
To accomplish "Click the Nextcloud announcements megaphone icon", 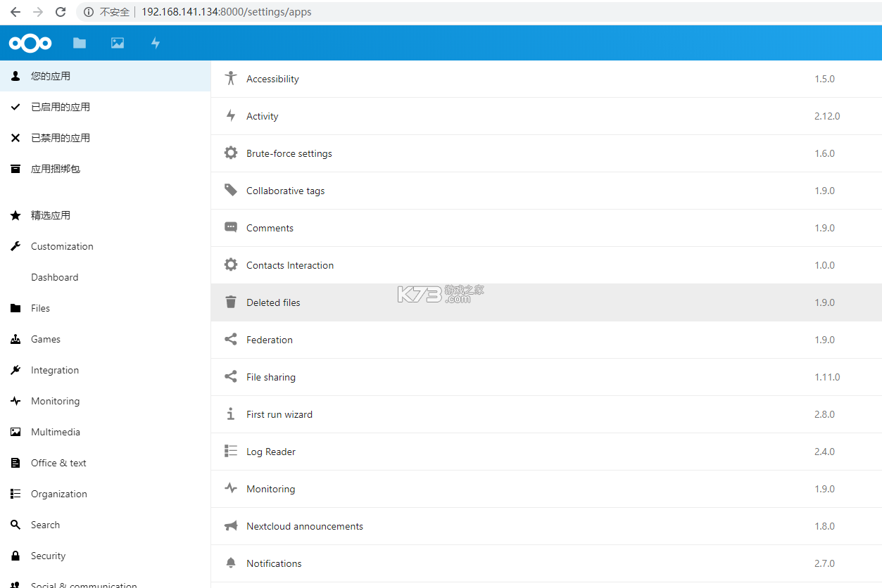I will (231, 526).
